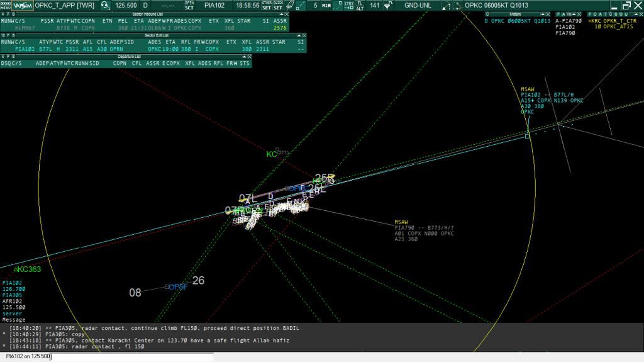The image size is (644, 362).
Task: Open the OTHER SET menu
Action: [x=267, y=6]
